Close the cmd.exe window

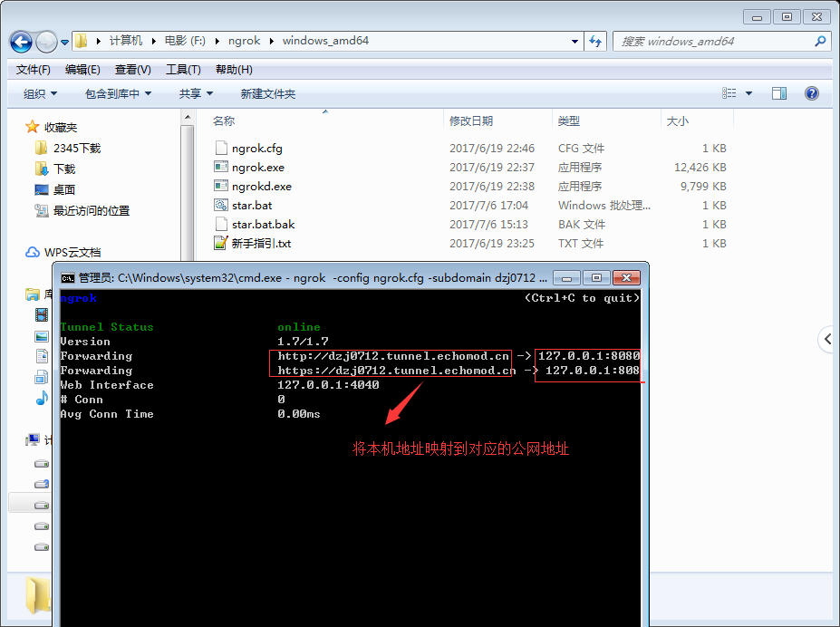(626, 278)
